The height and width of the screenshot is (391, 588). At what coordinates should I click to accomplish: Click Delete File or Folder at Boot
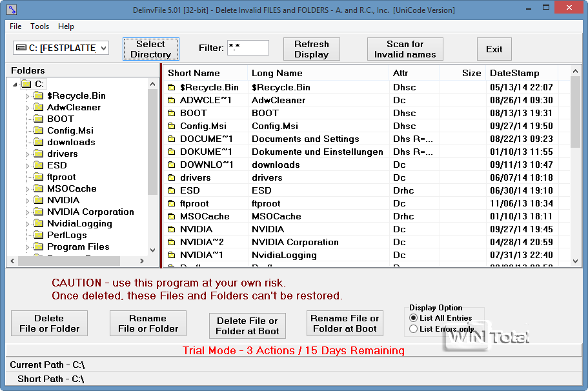(x=247, y=326)
